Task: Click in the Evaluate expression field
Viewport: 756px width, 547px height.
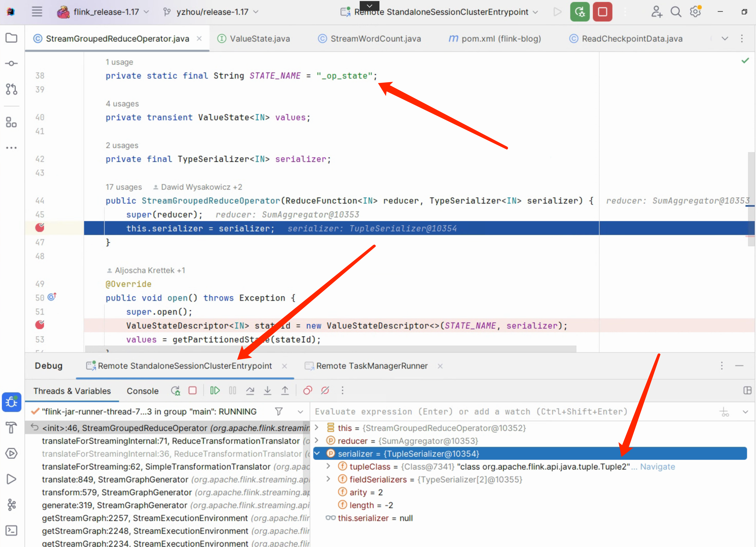Action: point(513,411)
